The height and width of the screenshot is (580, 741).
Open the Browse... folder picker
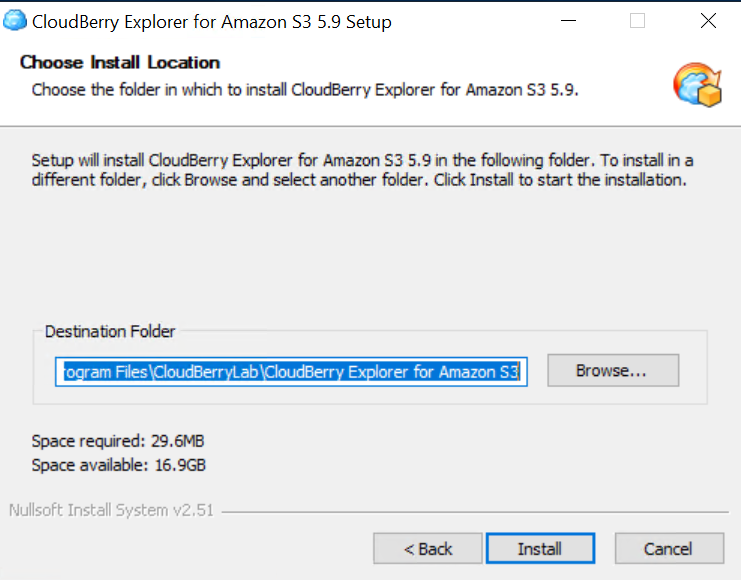612,370
